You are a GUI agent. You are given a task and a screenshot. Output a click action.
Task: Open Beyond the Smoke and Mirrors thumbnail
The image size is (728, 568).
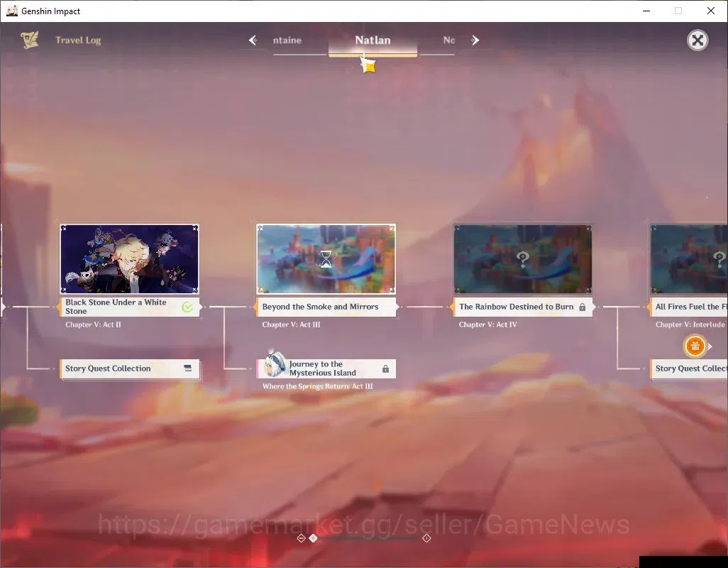326,258
